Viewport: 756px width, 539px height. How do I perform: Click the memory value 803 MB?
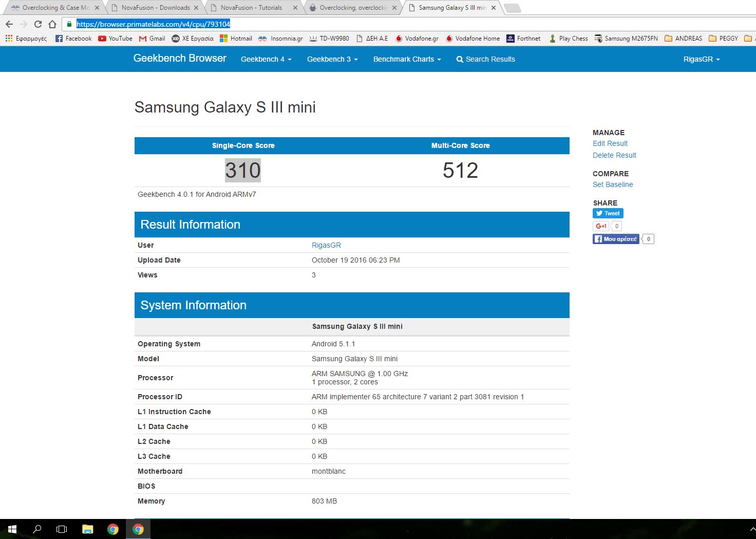tap(324, 501)
